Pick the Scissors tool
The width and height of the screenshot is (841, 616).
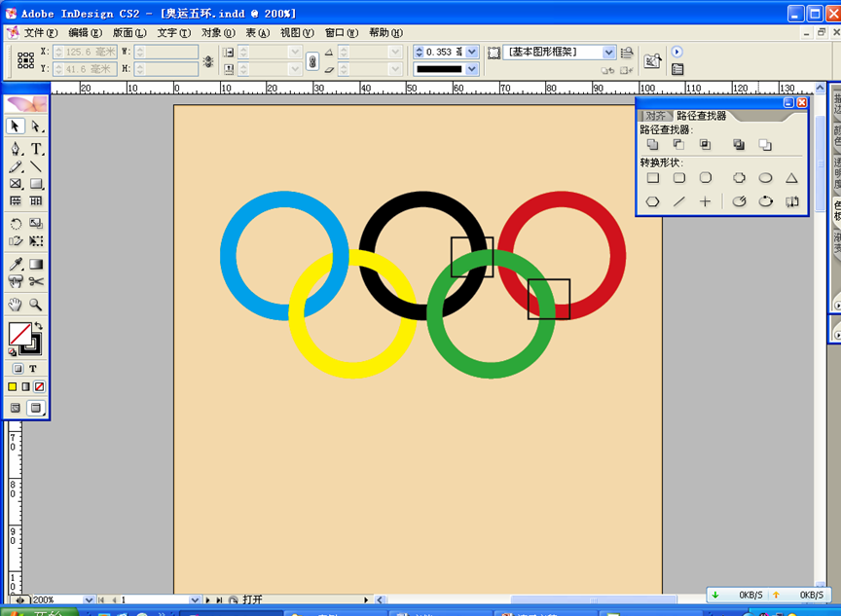coord(36,282)
